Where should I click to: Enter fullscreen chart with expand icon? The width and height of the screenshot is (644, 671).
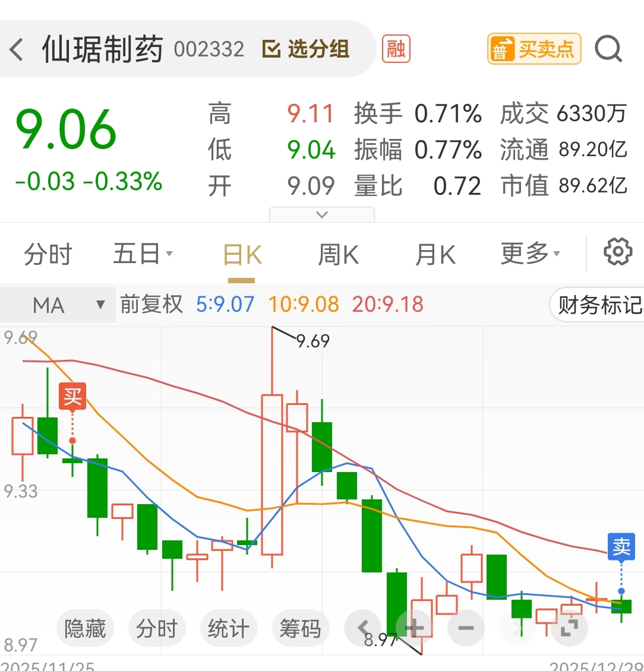[569, 628]
